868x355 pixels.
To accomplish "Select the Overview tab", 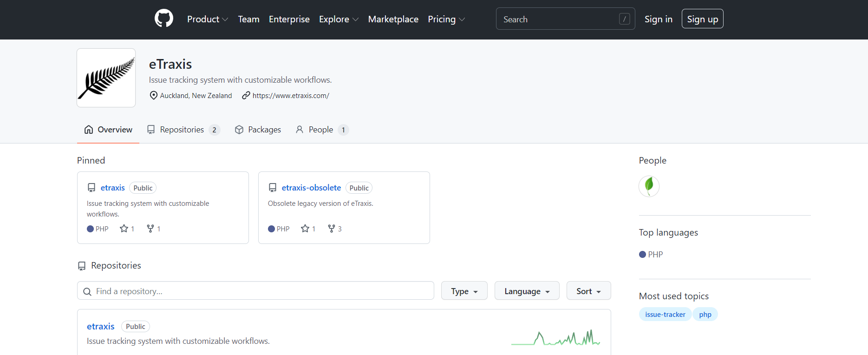I will pyautogui.click(x=108, y=130).
